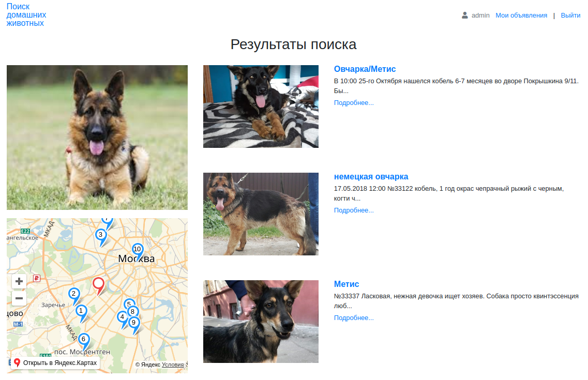Zoom out the map with minus button
This screenshot has width=588, height=380.
coord(19,299)
